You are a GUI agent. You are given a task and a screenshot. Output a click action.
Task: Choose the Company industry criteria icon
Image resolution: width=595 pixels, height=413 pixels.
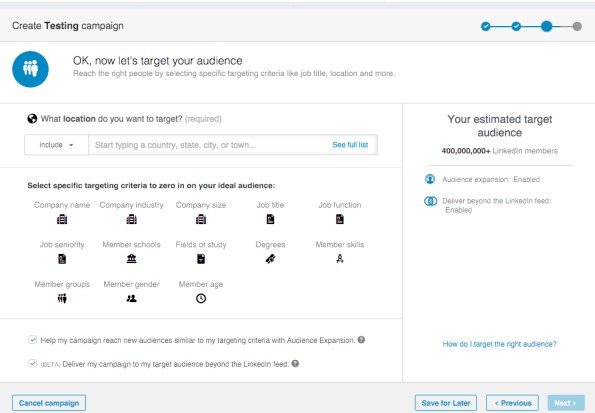131,219
